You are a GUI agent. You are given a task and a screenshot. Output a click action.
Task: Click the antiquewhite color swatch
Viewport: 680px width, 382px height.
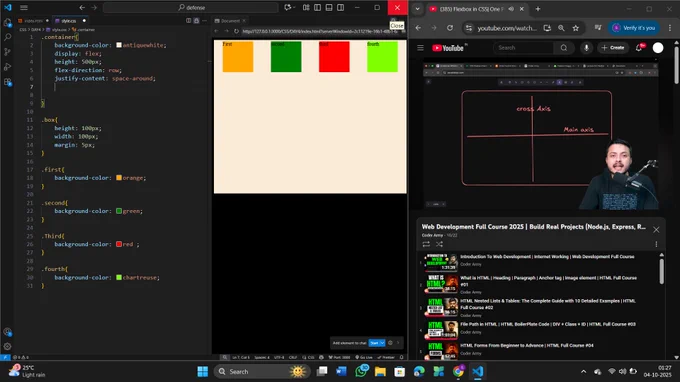coord(119,45)
